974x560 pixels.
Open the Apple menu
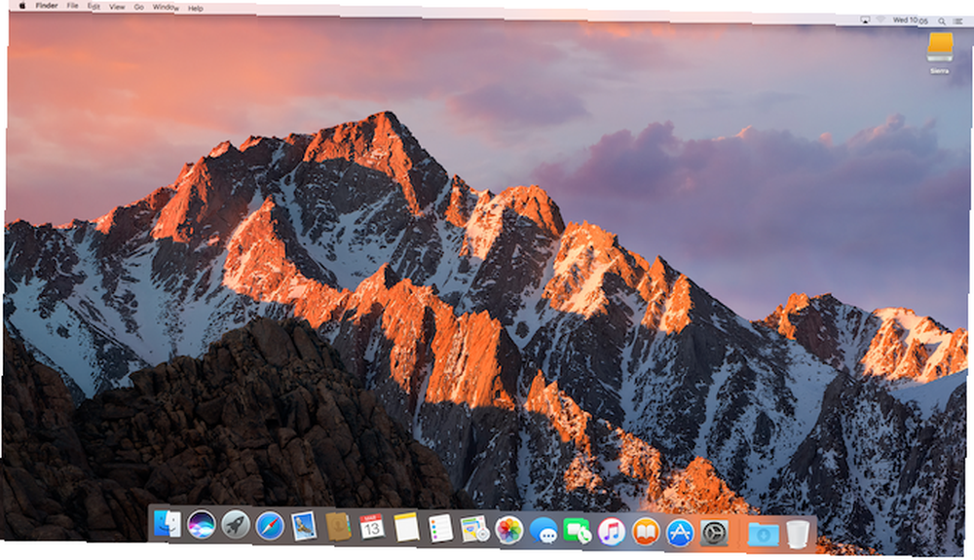[22, 6]
